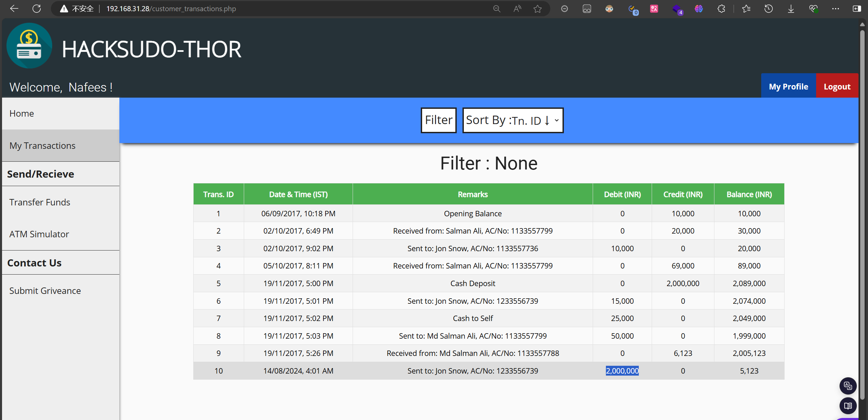Click the red Logout button
This screenshot has height=420, width=868.
[x=837, y=86]
